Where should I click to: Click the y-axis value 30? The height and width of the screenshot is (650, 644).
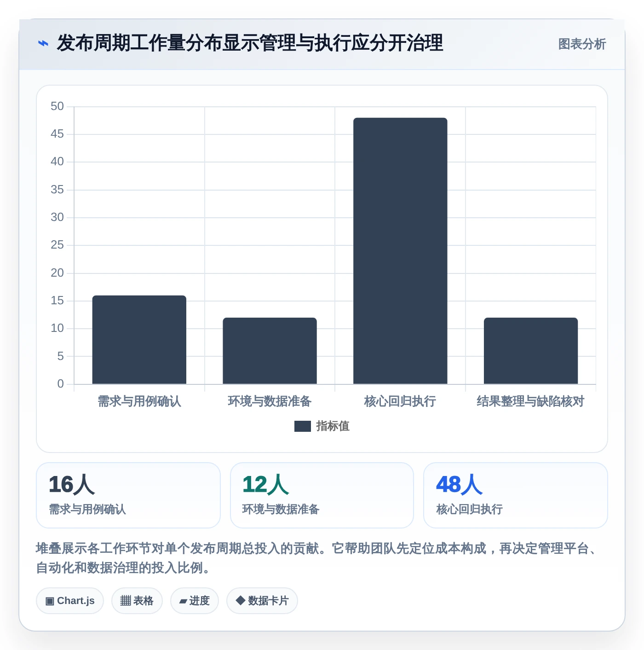pos(57,217)
